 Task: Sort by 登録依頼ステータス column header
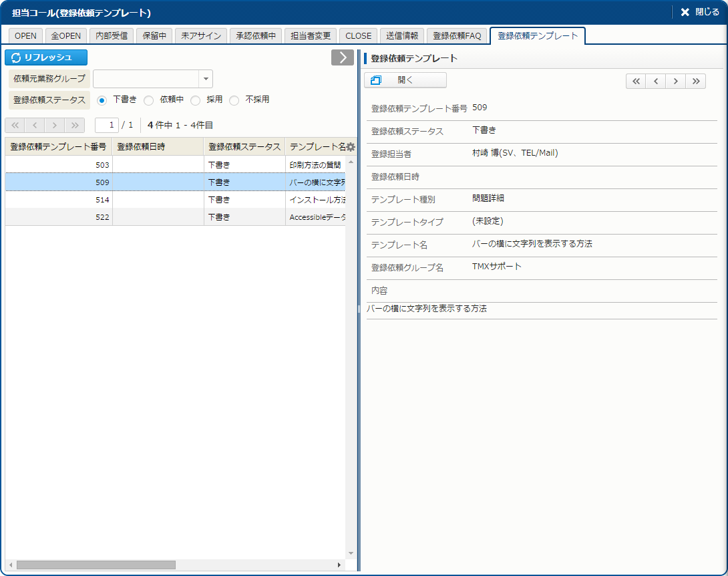click(244, 146)
